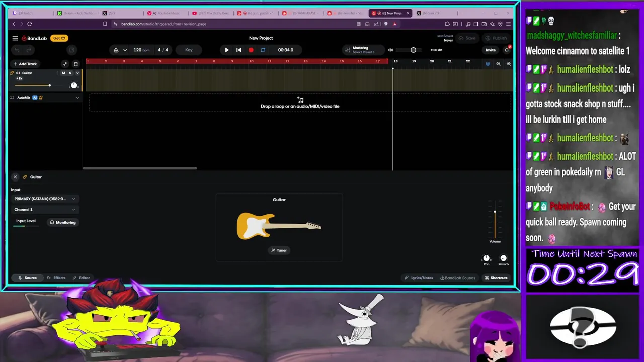
Task: Click the browser bookmark icon
Action: tap(105, 24)
